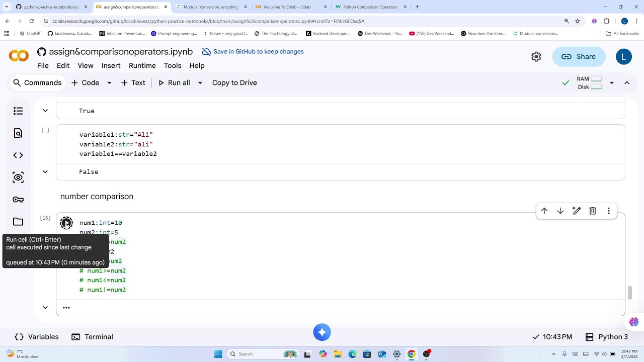Open the Runtime menu
This screenshot has height=362, width=644.
(142, 66)
